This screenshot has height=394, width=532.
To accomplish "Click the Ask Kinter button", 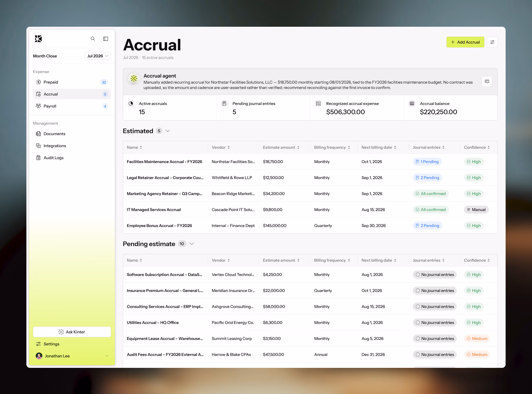I will (x=72, y=332).
